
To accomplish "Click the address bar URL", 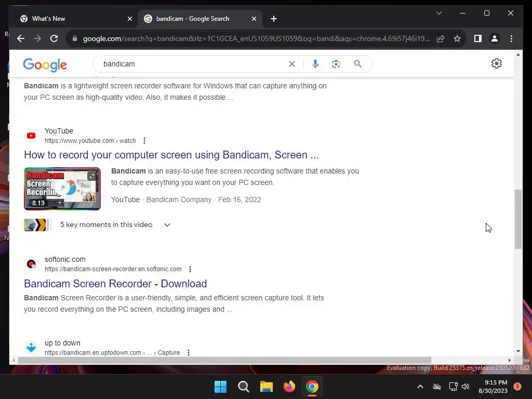I will pos(256,38).
